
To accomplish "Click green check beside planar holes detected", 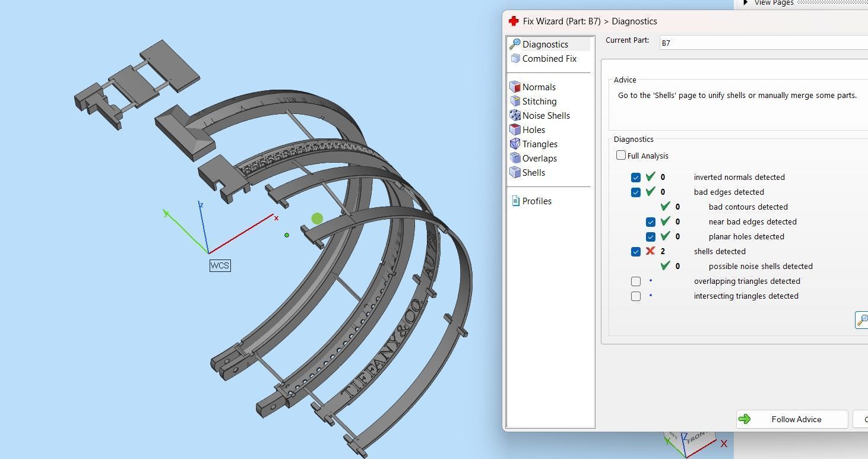I will tap(665, 236).
